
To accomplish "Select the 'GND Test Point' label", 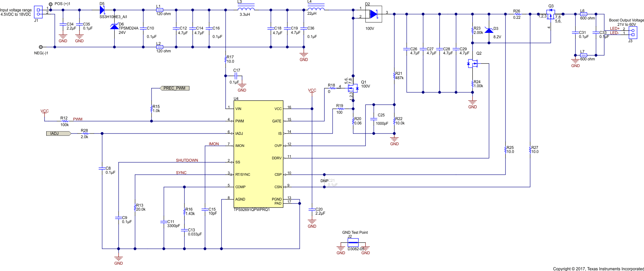I will 355,232.
